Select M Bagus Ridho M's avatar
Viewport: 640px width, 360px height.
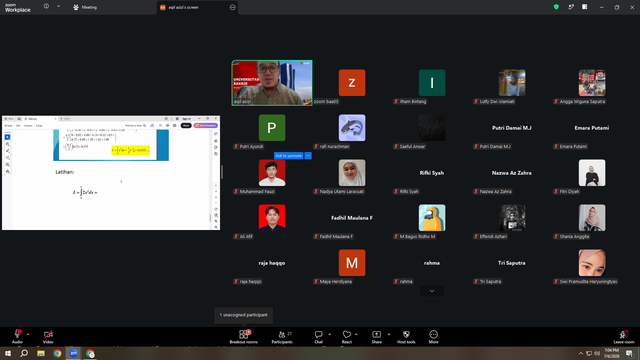pyautogui.click(x=432, y=218)
